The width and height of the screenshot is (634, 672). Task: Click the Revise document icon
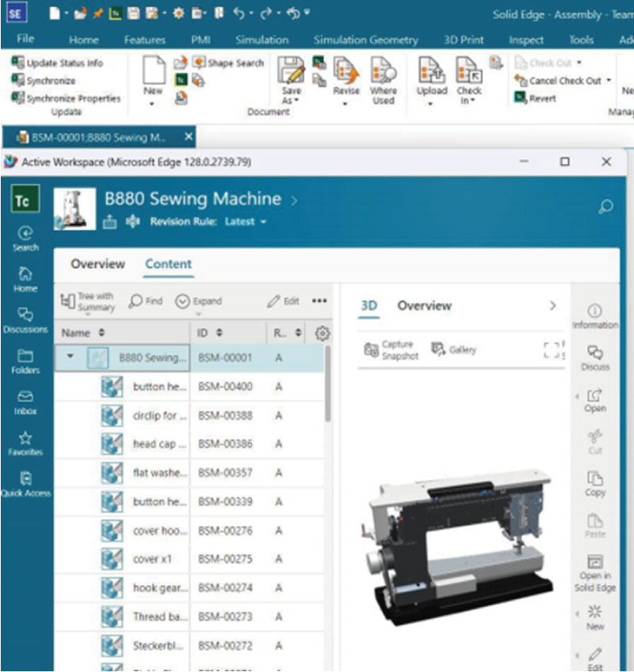[346, 71]
